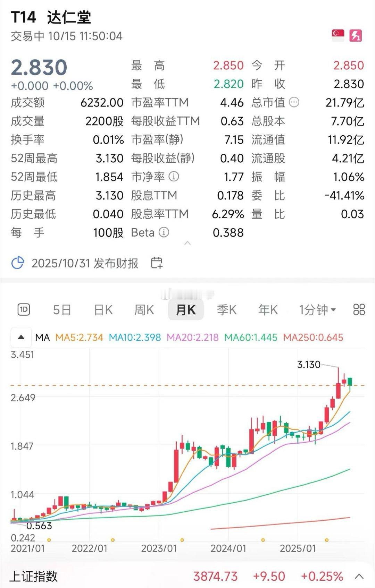
Task: Show info for Beta value
Action: [x=164, y=232]
